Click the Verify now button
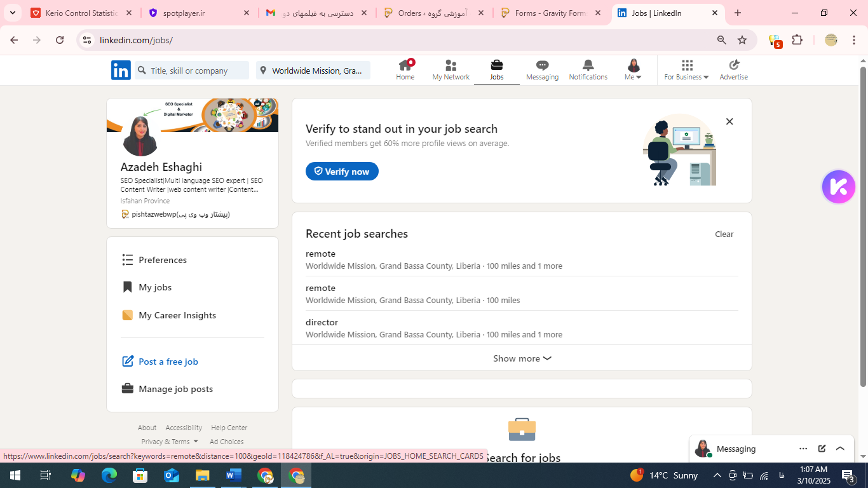The image size is (868, 488). click(342, 172)
